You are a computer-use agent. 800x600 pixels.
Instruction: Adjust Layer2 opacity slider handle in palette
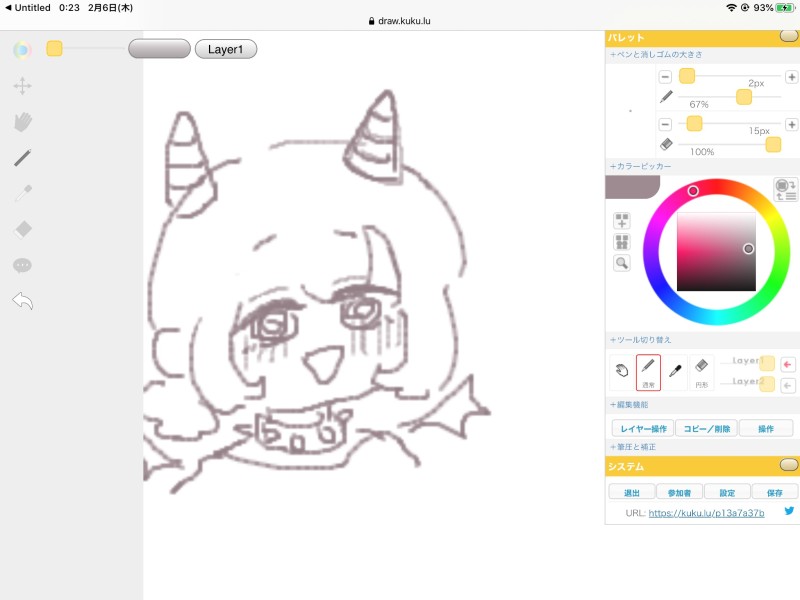(767, 384)
